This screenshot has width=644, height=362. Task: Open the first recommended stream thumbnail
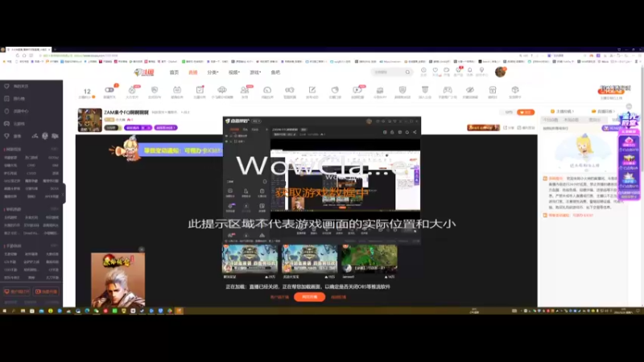(250, 259)
